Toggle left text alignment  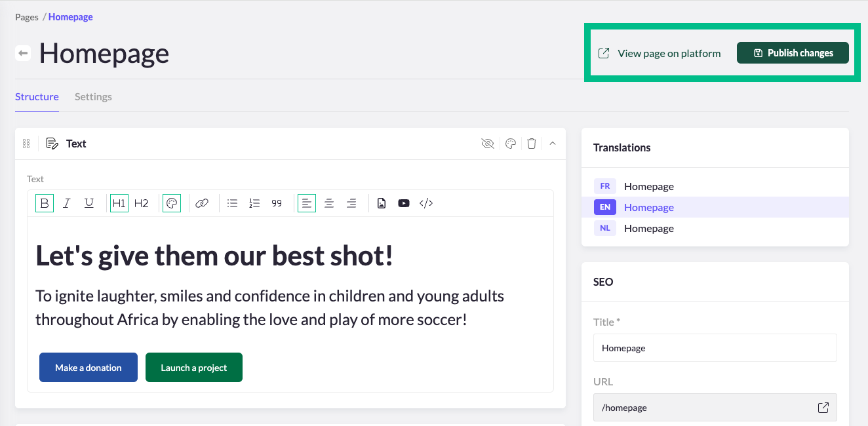(x=307, y=203)
